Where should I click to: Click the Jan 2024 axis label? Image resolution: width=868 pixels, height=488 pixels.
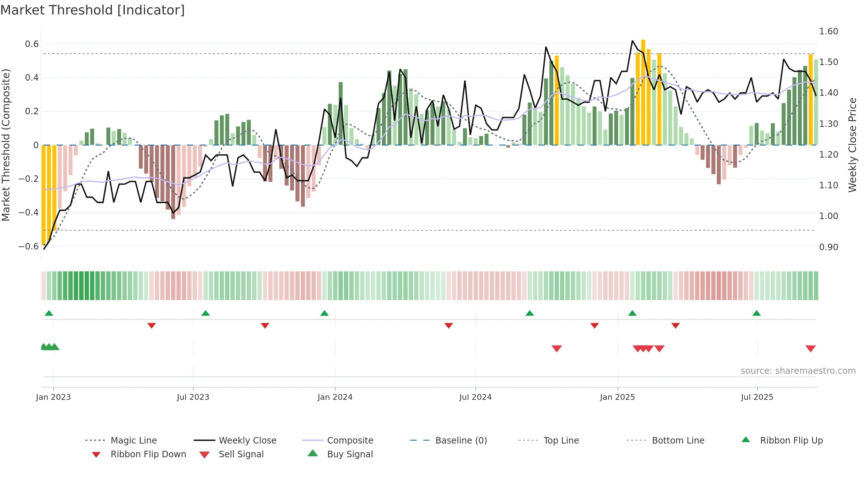coord(335,397)
